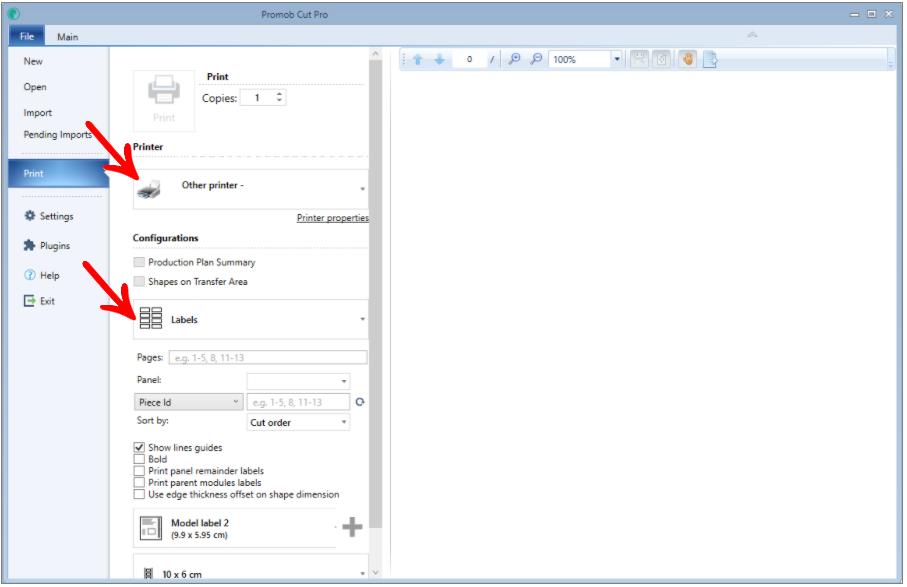Click the Piece Id range input field
This screenshot has width=907, height=587.
click(298, 402)
